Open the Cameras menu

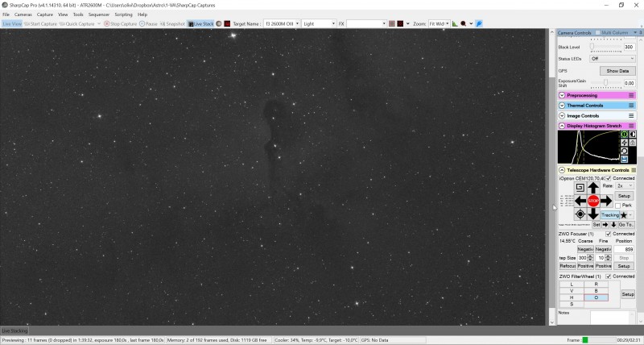[x=23, y=15]
